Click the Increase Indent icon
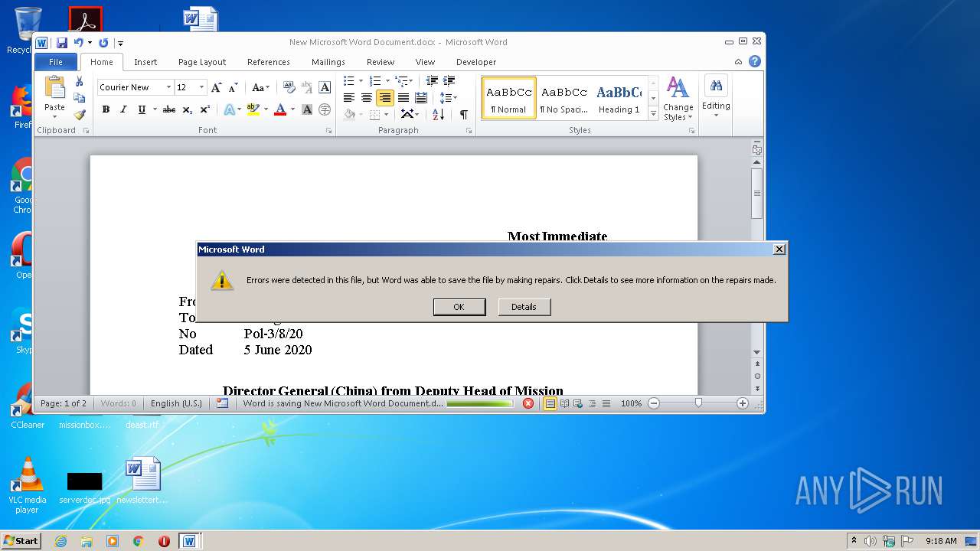The height and width of the screenshot is (551, 980). [x=449, y=81]
